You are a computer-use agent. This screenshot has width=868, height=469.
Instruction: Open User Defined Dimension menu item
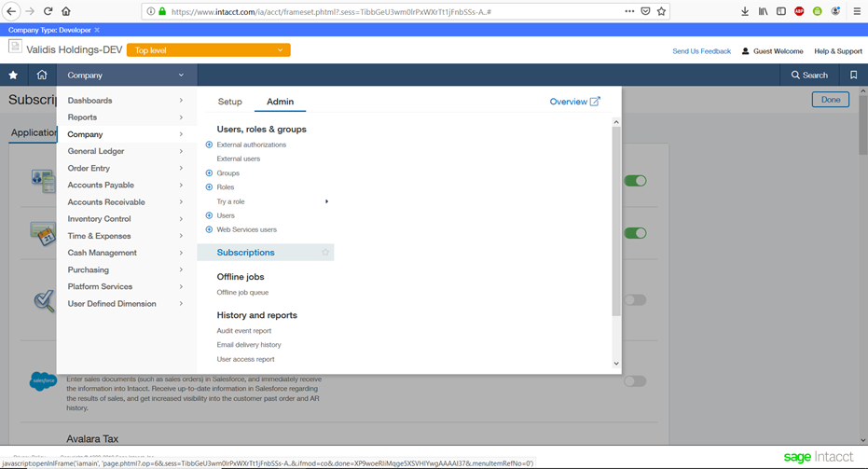pyautogui.click(x=112, y=303)
